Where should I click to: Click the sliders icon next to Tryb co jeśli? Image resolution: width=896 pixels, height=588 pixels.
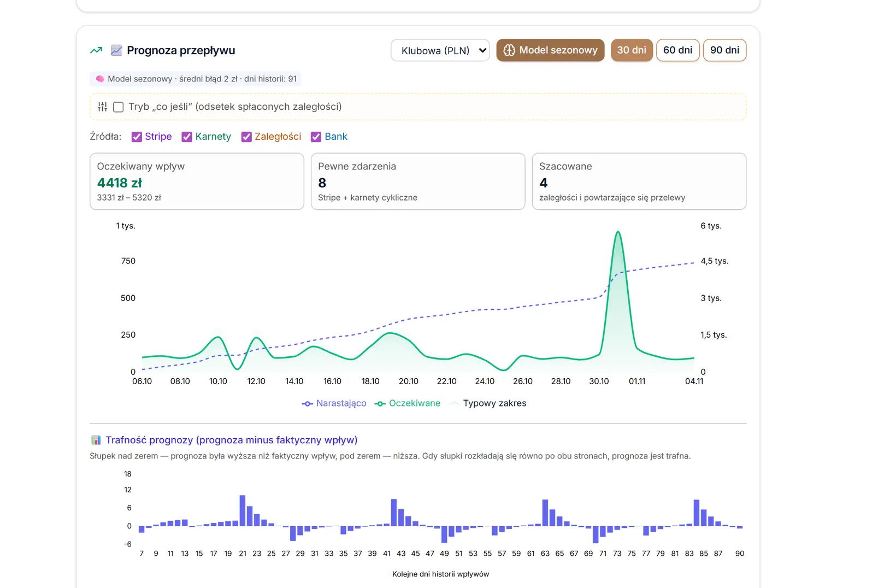pos(103,107)
